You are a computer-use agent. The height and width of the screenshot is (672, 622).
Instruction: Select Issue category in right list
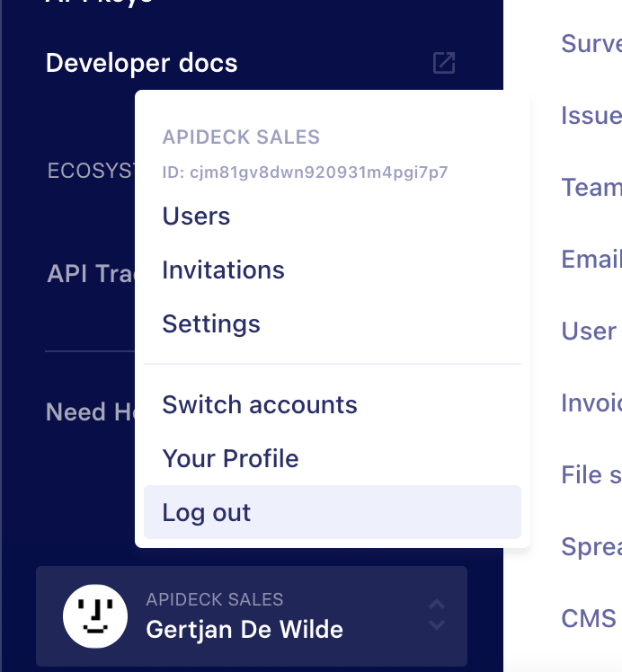click(x=591, y=115)
